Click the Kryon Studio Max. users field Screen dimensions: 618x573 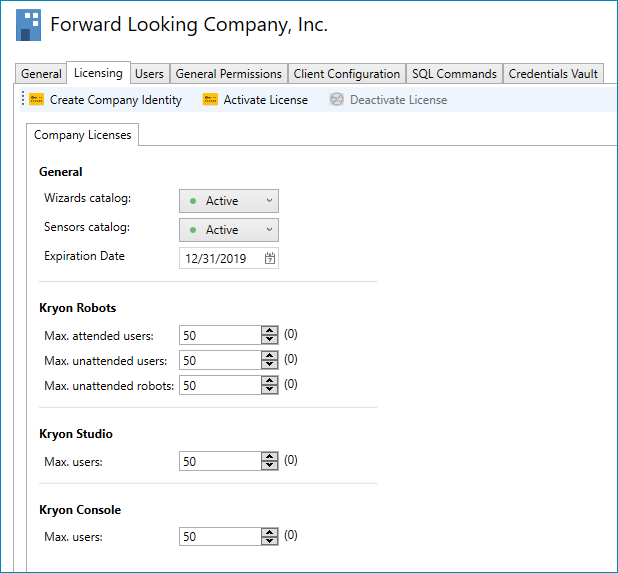click(220, 461)
